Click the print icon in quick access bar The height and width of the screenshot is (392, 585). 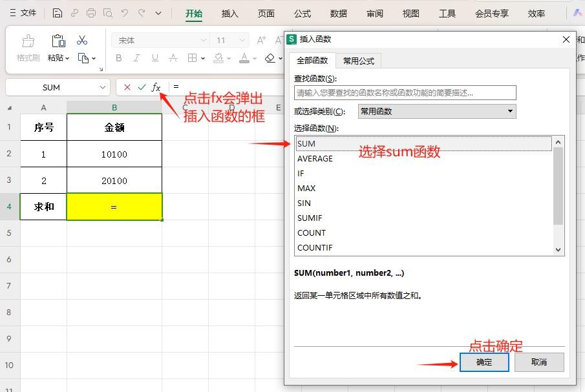(91, 13)
